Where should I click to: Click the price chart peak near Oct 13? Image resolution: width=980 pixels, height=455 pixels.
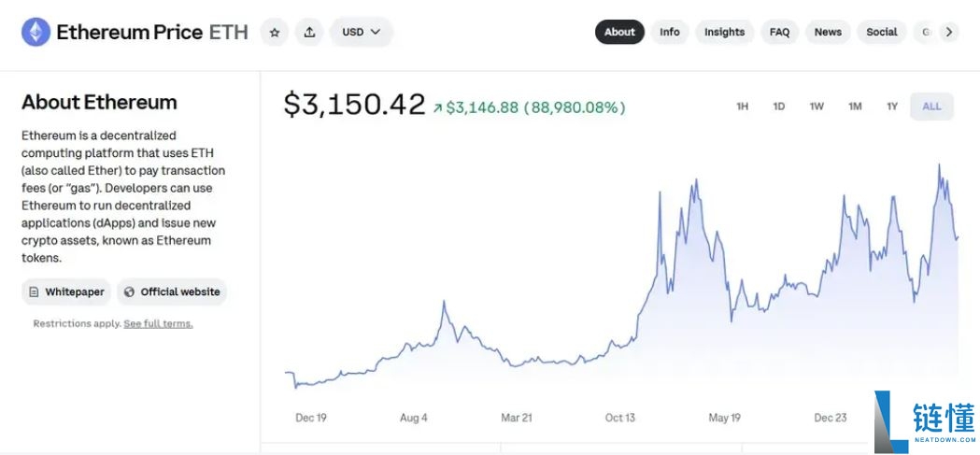coord(659,193)
